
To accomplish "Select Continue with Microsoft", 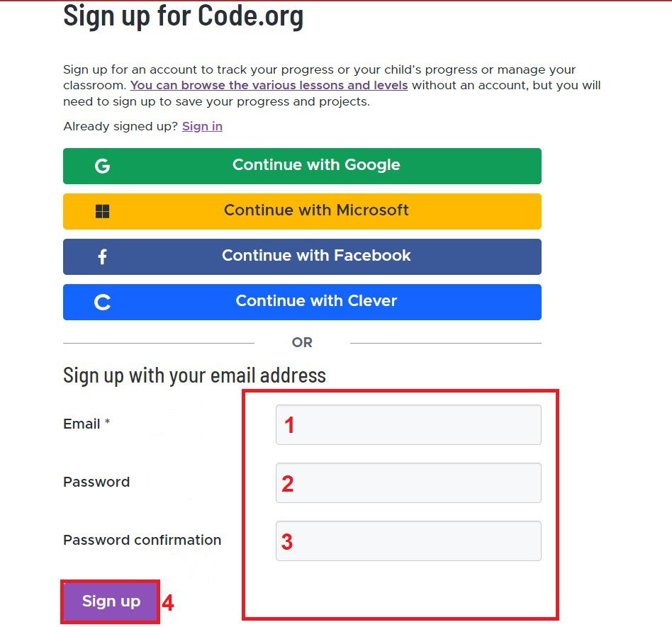I will pos(317,210).
